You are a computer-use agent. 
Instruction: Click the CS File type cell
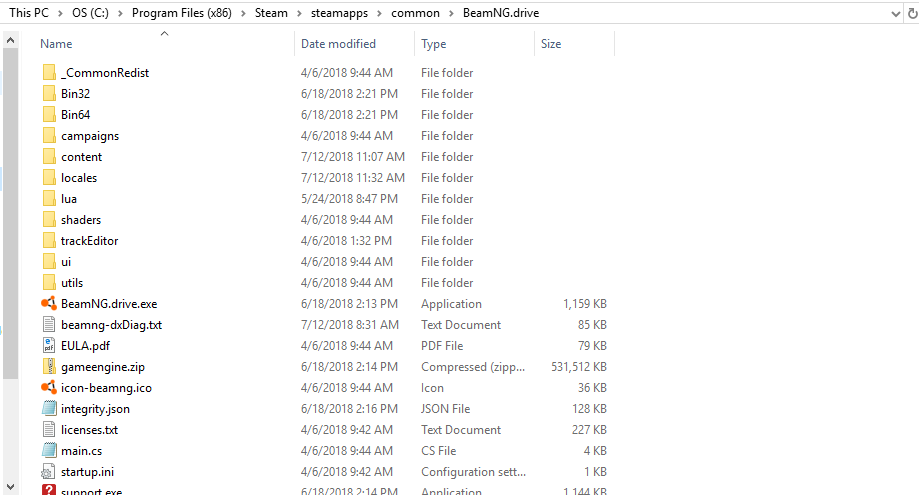click(x=438, y=451)
